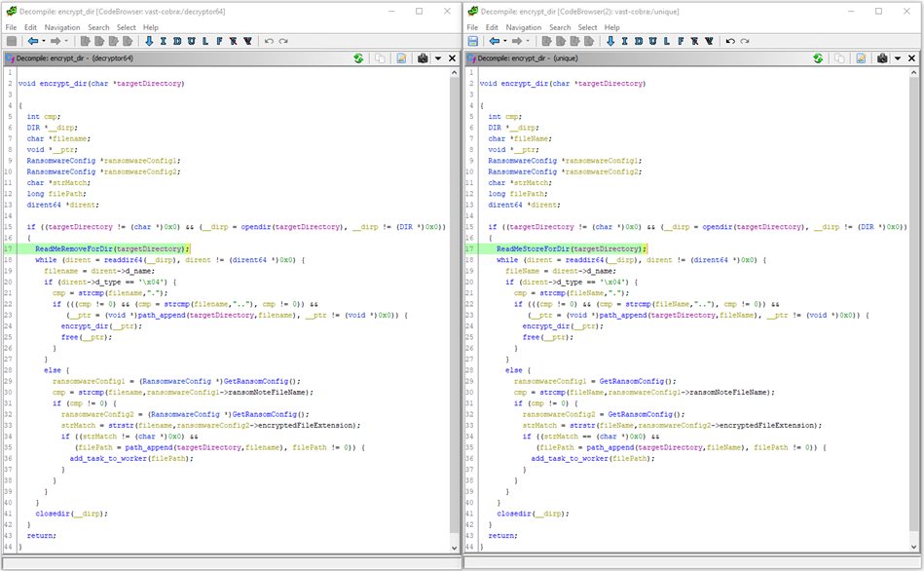
Task: Open the Select menu in the unique window
Action: [587, 27]
